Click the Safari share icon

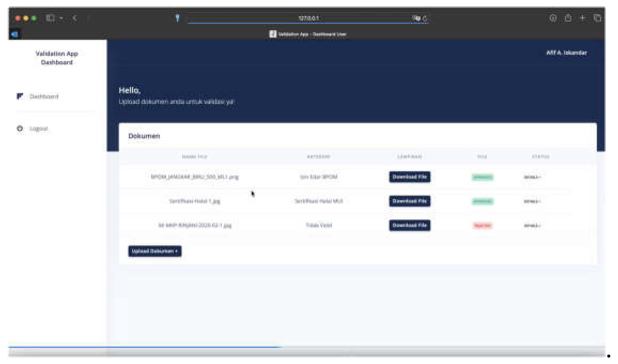[x=568, y=18]
